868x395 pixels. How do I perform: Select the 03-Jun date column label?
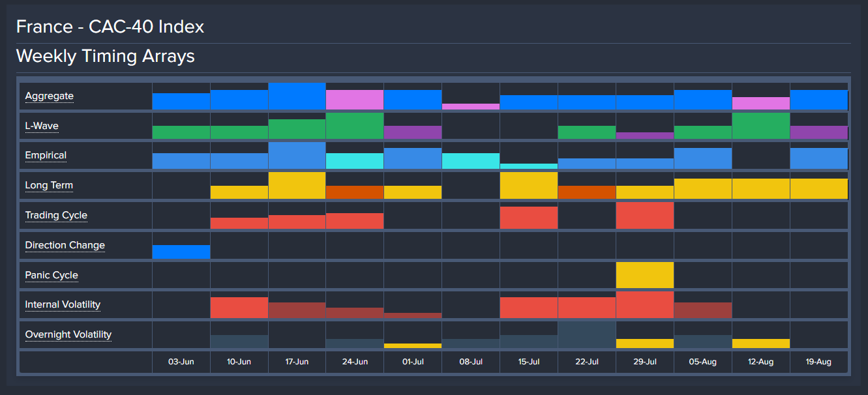point(181,362)
